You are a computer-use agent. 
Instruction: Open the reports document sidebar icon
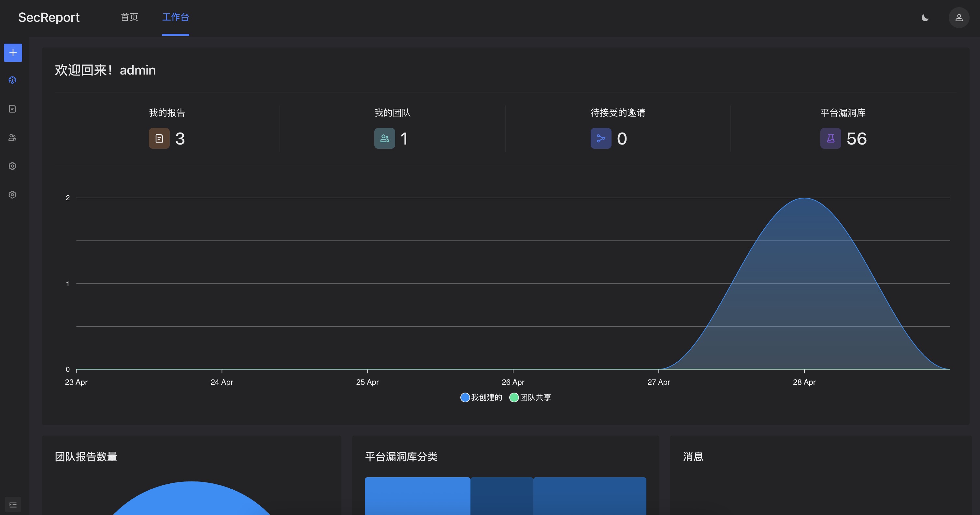tap(13, 109)
